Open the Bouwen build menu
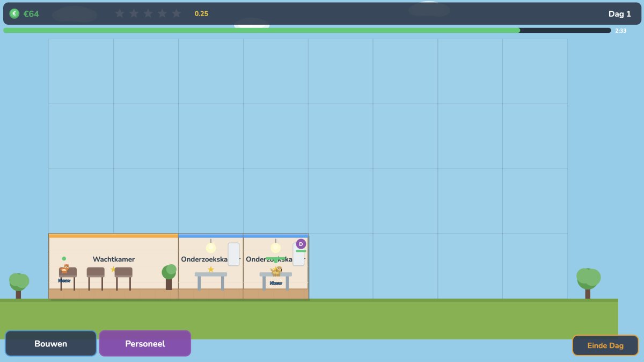Screen dimensions: 644x362 [x=51, y=344]
